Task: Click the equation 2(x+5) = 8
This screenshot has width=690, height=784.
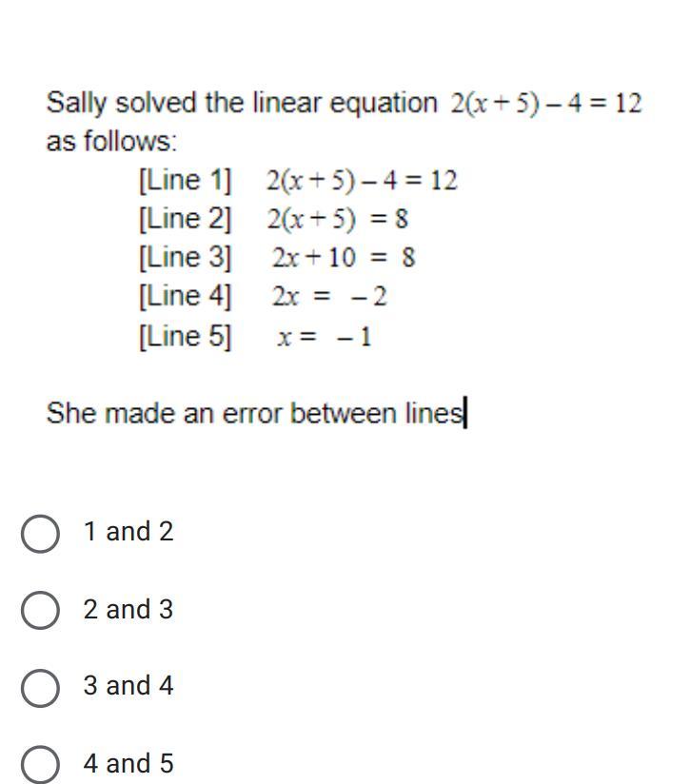Action: click(x=338, y=220)
